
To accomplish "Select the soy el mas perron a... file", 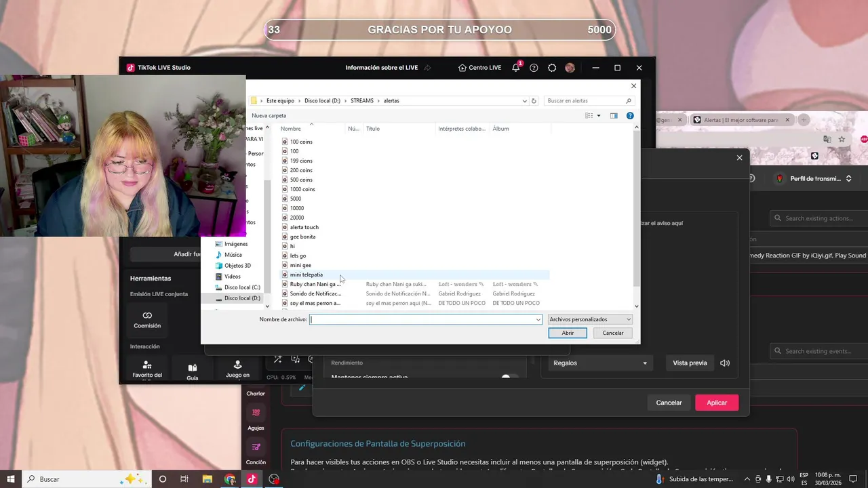I will click(315, 303).
